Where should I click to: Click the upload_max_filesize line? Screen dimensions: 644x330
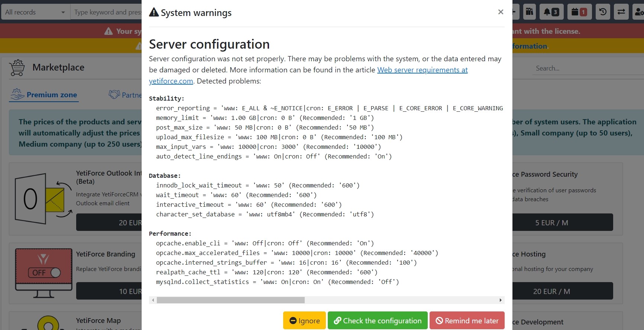click(x=279, y=137)
